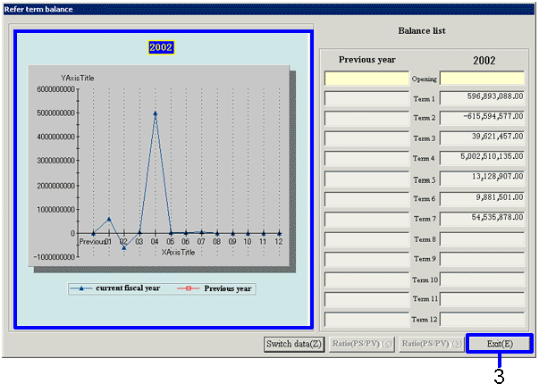Click the peak data point at month 04
The image size is (539, 392).
155,113
